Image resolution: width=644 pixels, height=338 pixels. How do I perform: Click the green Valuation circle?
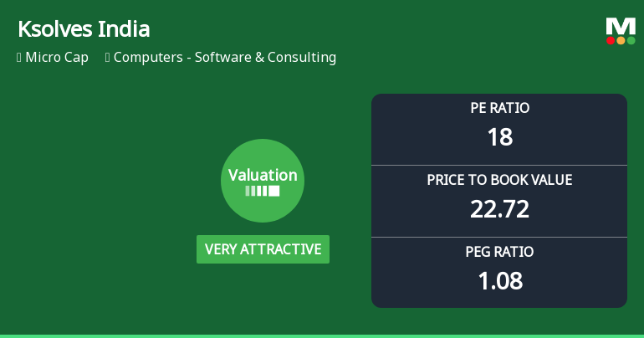(x=263, y=181)
